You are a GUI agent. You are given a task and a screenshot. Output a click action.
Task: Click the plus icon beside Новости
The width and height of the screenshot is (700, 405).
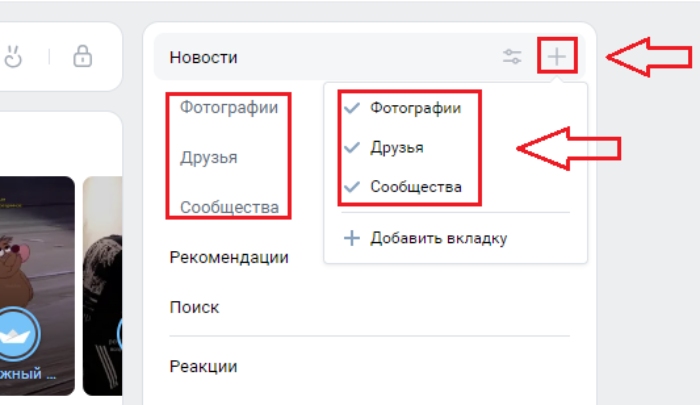click(557, 57)
